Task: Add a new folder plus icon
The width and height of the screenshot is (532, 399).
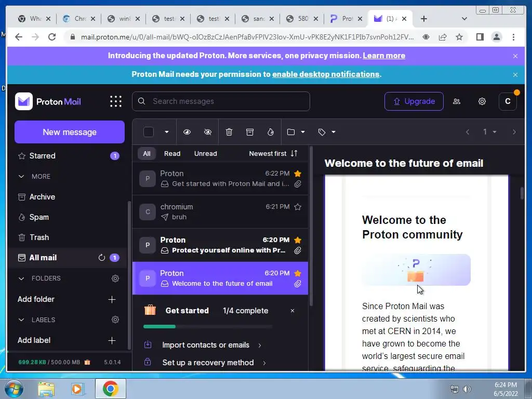Action: coord(112,300)
